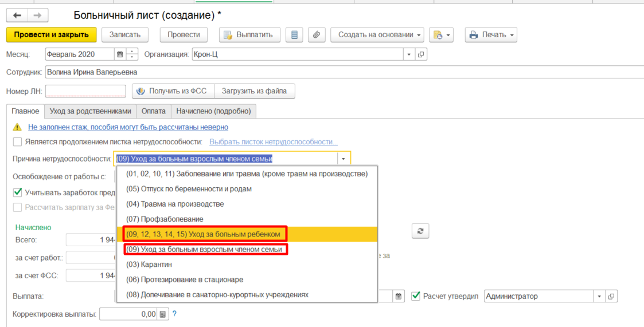Toggle Является продолжением листка нетрудоспособности checkbox
The height and width of the screenshot is (327, 644).
(17, 142)
